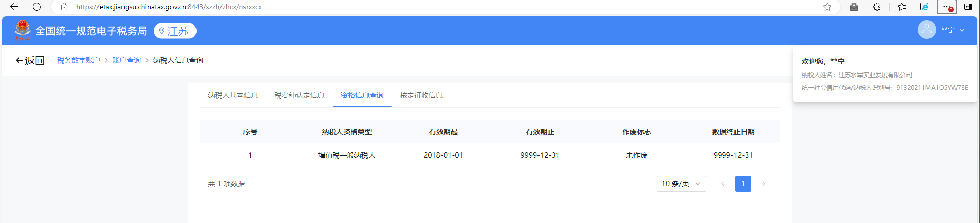980x223 pixels.
Task: Open the 江苏 region selector
Action: (x=175, y=31)
